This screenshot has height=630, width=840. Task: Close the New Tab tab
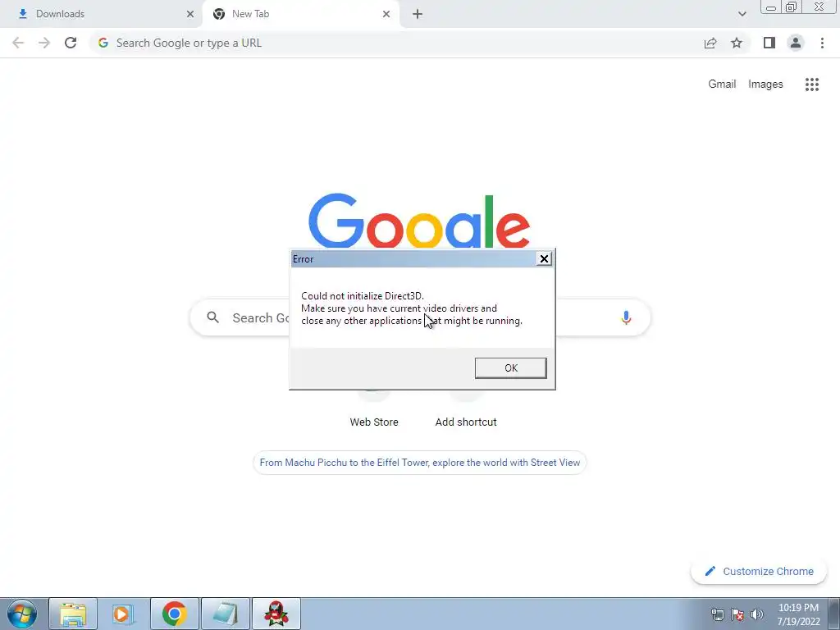click(x=386, y=14)
